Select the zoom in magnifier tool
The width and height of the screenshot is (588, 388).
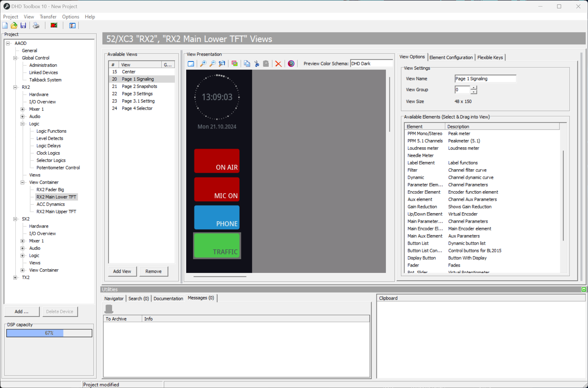point(203,63)
